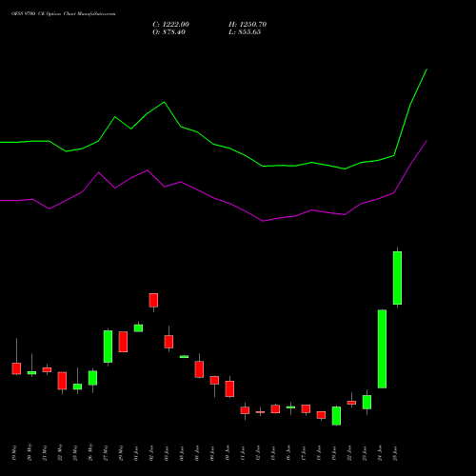The width and height of the screenshot is (476, 476).
Task: Click the red candle for 10 Jun
Action: (229, 388)
